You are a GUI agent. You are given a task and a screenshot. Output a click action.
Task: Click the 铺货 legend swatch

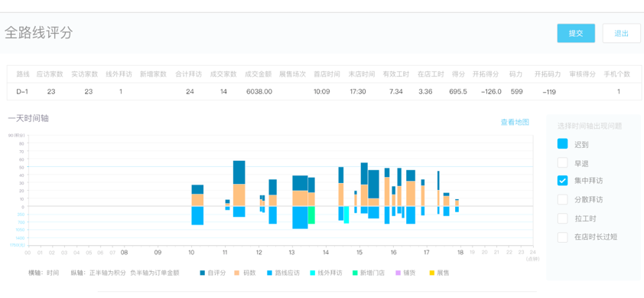398,273
